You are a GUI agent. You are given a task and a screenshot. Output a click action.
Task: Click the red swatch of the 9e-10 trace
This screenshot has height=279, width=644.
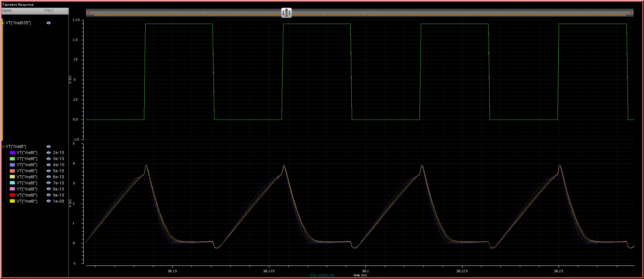click(x=12, y=195)
